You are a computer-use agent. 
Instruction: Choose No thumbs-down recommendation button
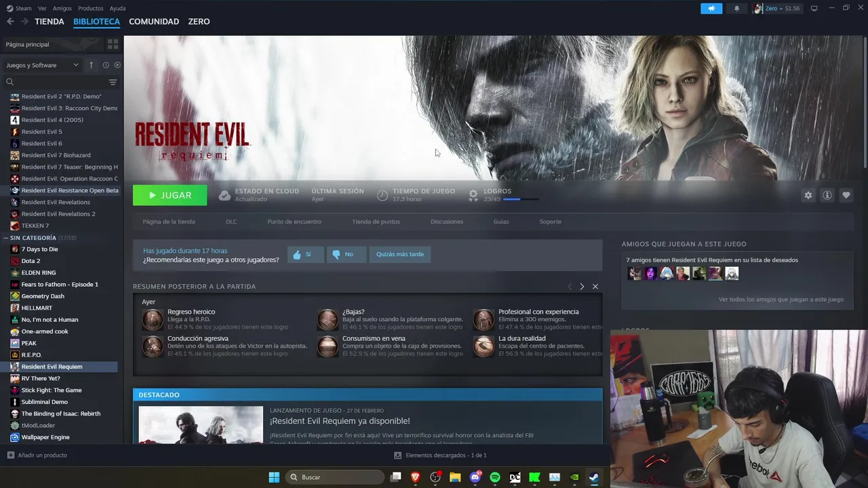coord(346,254)
